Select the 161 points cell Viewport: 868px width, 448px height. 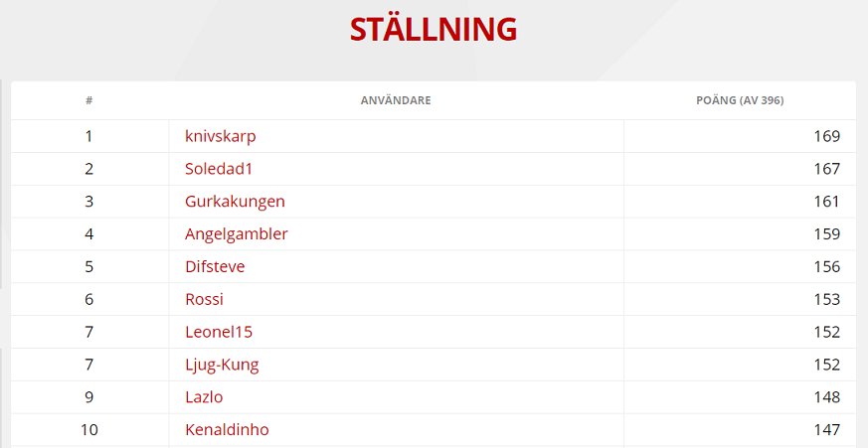pyautogui.click(x=826, y=202)
